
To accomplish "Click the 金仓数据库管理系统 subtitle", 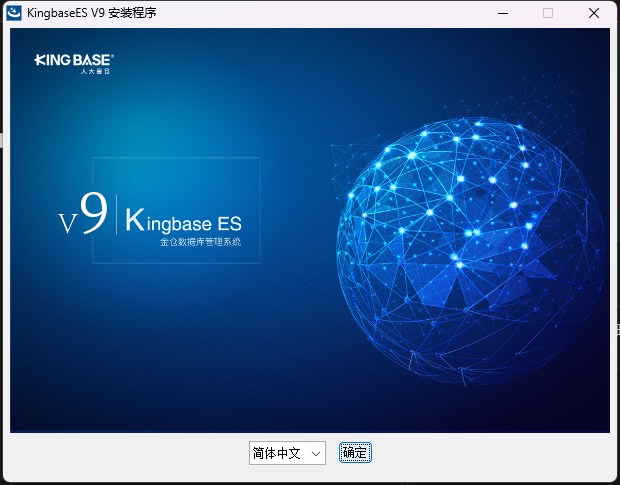I will pyautogui.click(x=200, y=243).
